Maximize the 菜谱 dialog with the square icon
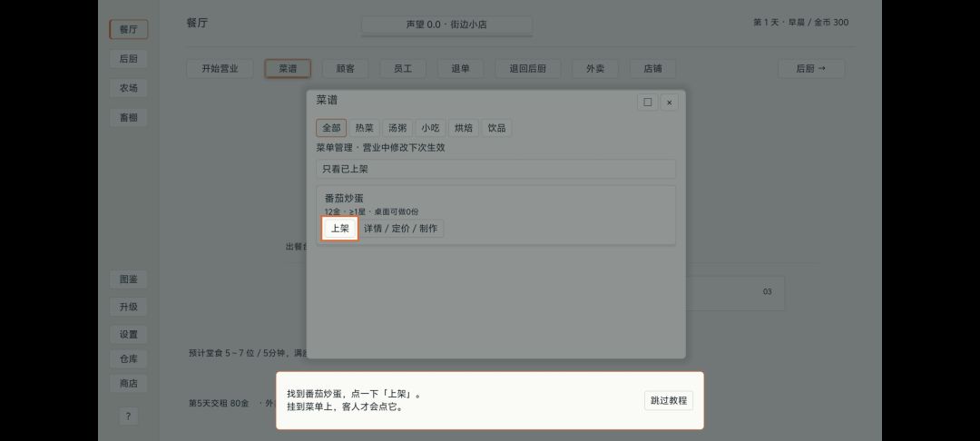The width and height of the screenshot is (980, 441). (648, 103)
